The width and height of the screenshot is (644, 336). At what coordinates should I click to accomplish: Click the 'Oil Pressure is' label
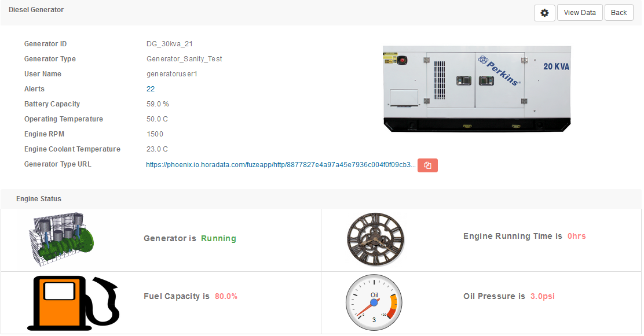[x=494, y=296]
